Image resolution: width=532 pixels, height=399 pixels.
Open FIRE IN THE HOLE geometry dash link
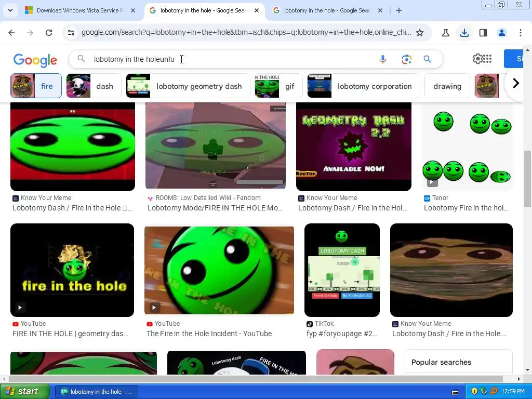tap(71, 334)
